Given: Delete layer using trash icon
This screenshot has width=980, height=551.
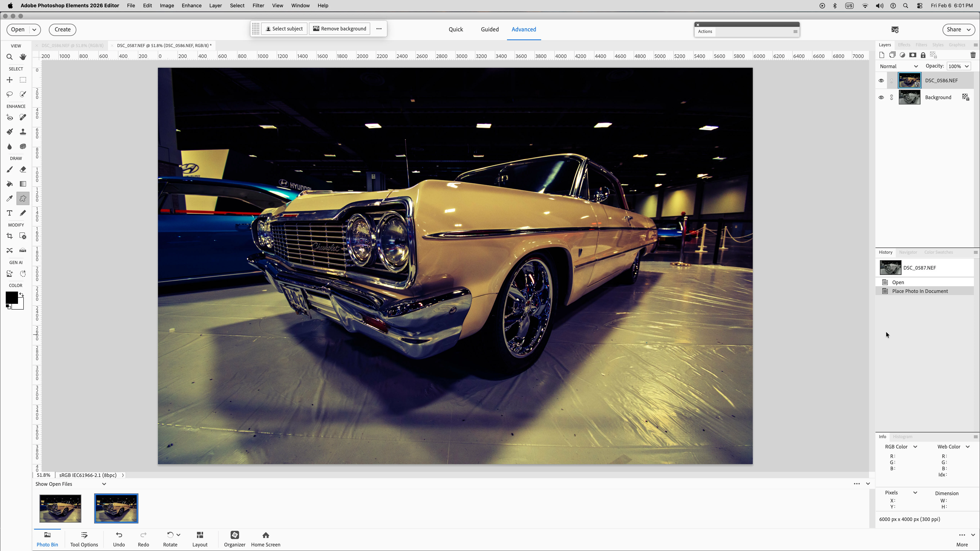Looking at the screenshot, I should click(x=973, y=55).
